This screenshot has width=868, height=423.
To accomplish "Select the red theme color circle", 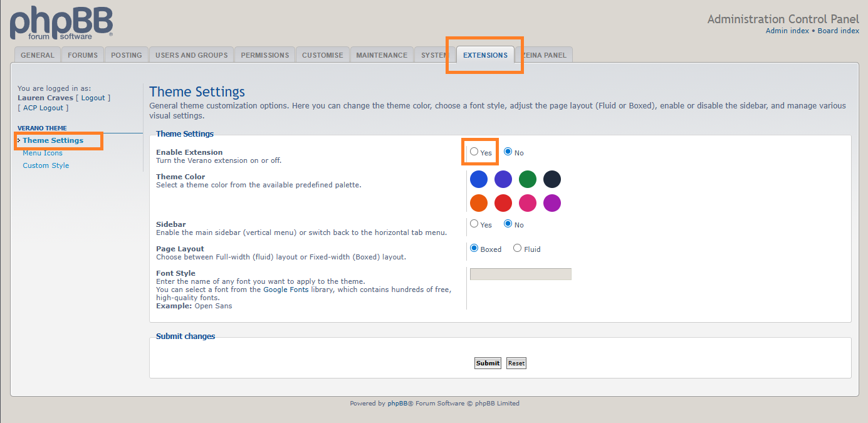I will click(503, 203).
